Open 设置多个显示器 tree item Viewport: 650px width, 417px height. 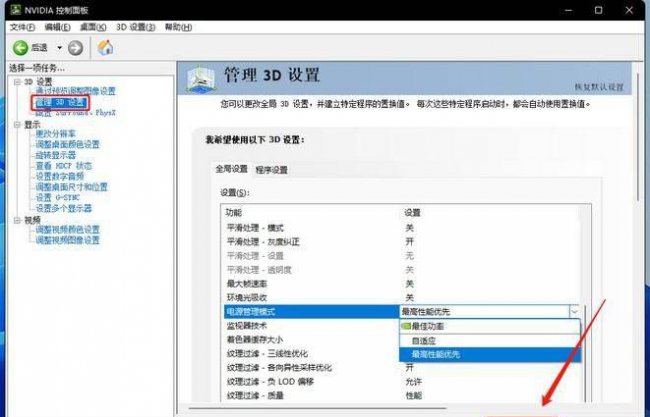click(x=63, y=208)
